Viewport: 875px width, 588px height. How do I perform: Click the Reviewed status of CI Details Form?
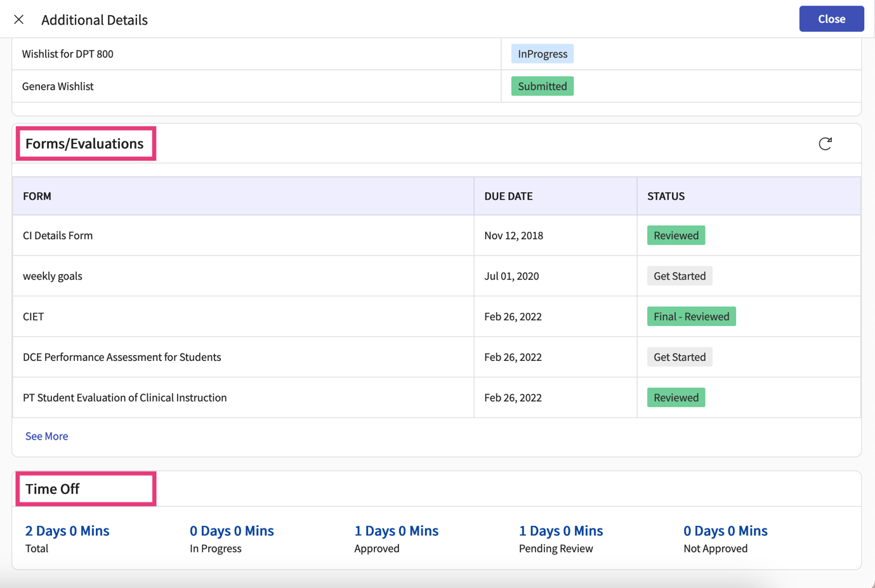coord(676,235)
